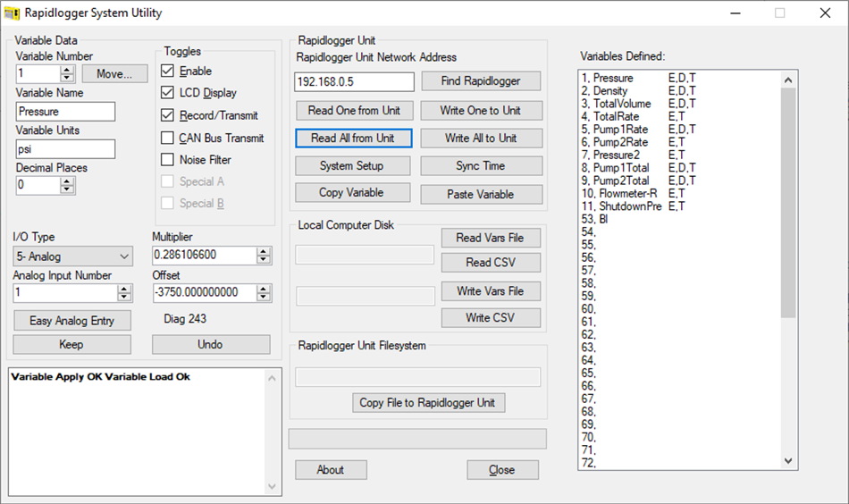Viewport: 849px width, 504px height.
Task: Click the Read CSV button
Action: tap(491, 263)
